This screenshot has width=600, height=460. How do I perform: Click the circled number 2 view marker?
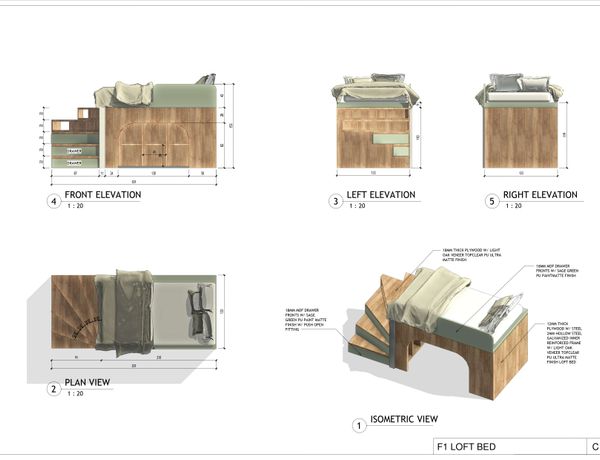coord(54,389)
